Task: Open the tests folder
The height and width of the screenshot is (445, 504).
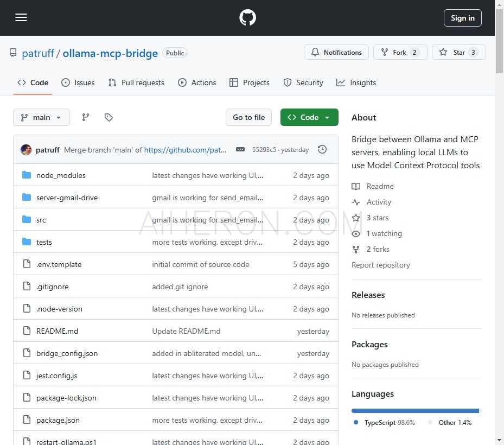Action: pyautogui.click(x=44, y=242)
